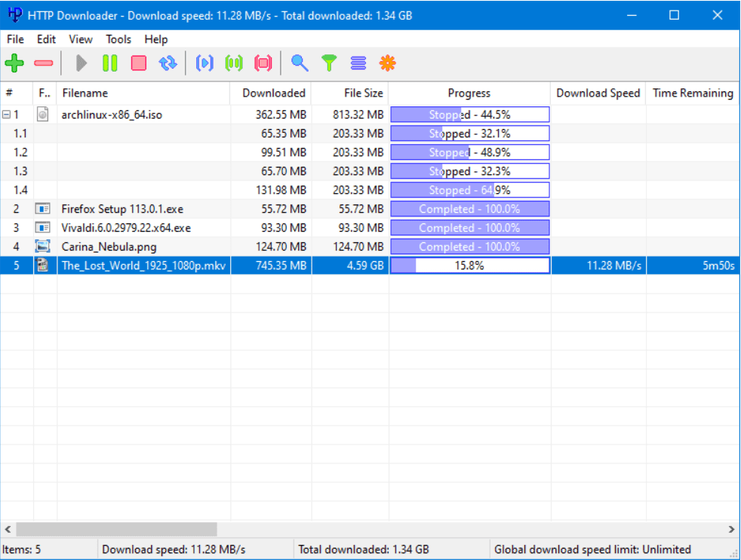741x560 pixels.
Task: Click Global download speed limit: Unlimited
Action: [x=592, y=549]
